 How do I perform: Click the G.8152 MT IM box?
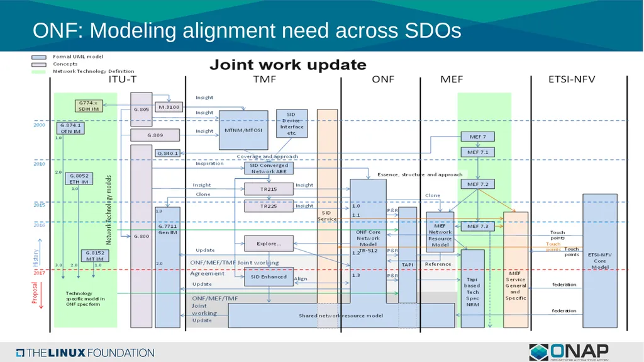tap(95, 256)
